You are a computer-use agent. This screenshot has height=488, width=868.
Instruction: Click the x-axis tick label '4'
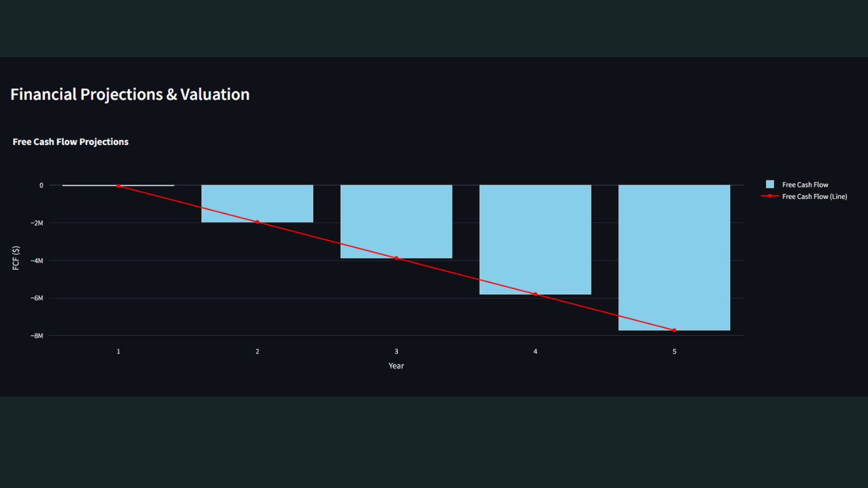click(x=535, y=351)
